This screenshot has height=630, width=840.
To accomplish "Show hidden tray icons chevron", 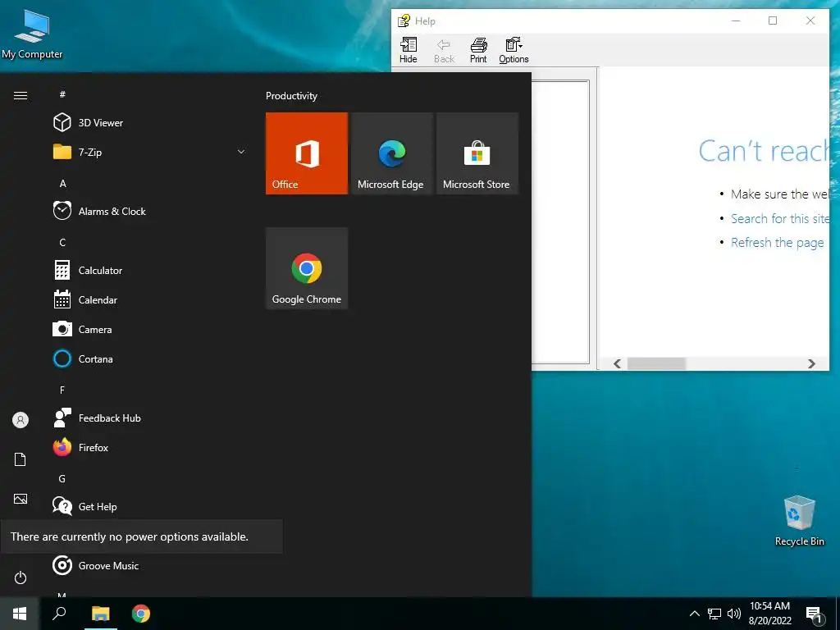I will click(694, 614).
